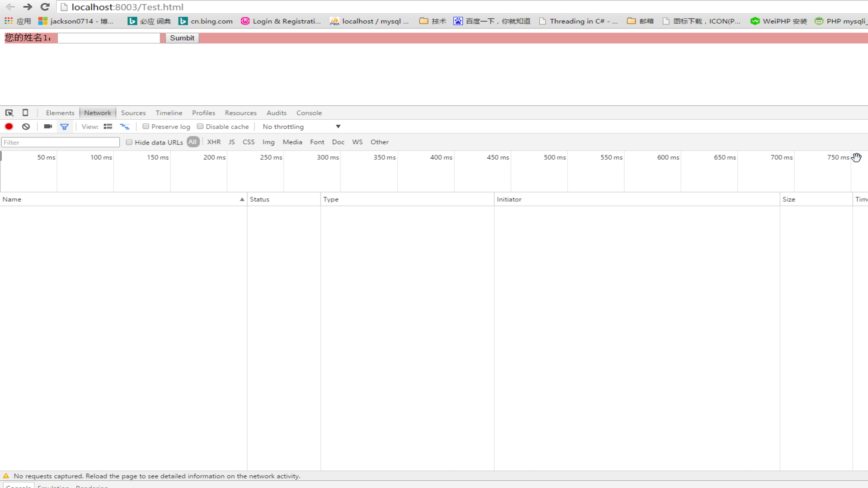This screenshot has width=868, height=488.
Task: Enable Disable cache checkbox
Action: pyautogui.click(x=200, y=127)
